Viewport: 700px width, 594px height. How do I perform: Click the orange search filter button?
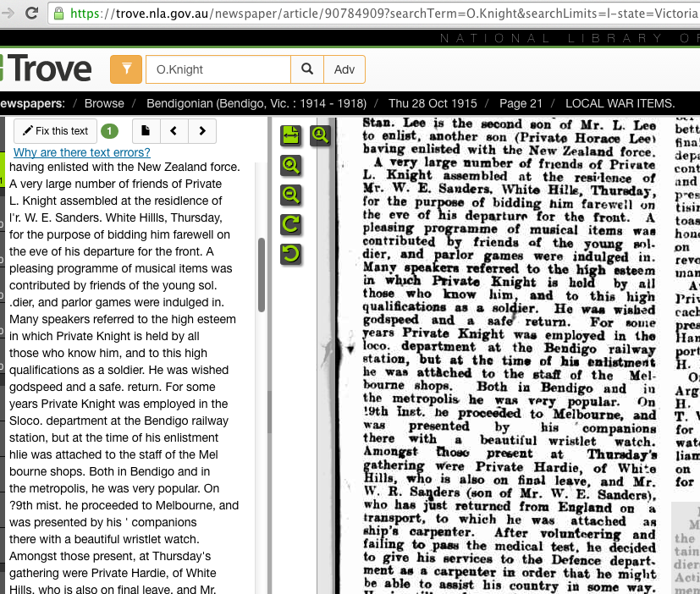126,69
